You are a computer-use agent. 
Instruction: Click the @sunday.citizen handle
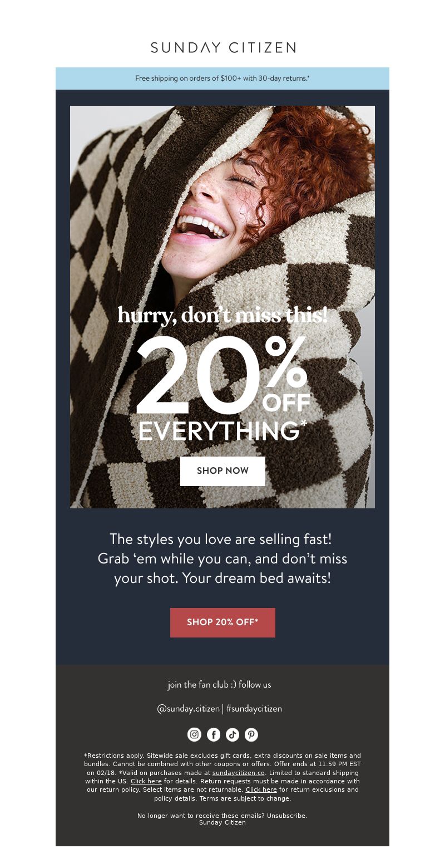(189, 709)
